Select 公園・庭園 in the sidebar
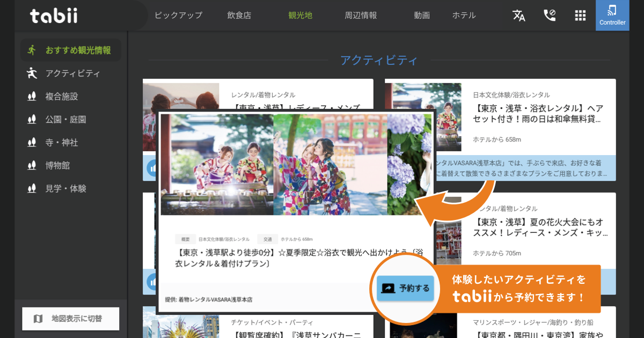This screenshot has height=338, width=644. (x=65, y=120)
